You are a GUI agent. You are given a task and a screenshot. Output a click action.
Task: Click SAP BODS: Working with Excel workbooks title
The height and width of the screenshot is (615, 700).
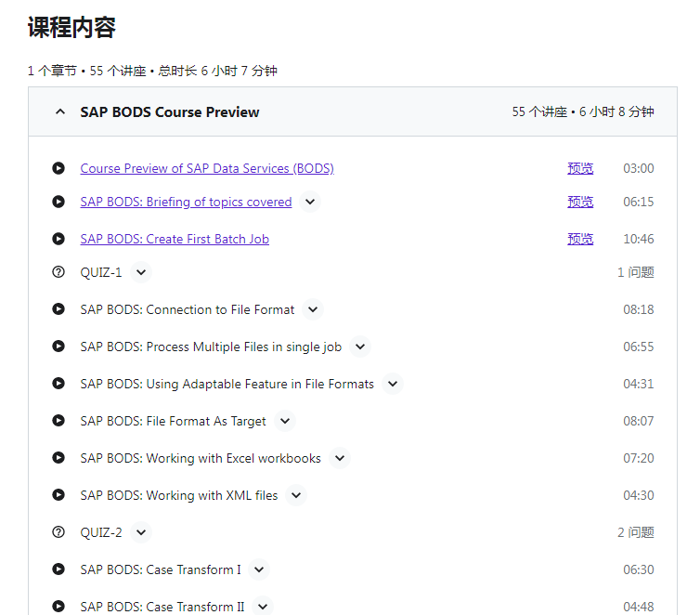click(x=201, y=458)
